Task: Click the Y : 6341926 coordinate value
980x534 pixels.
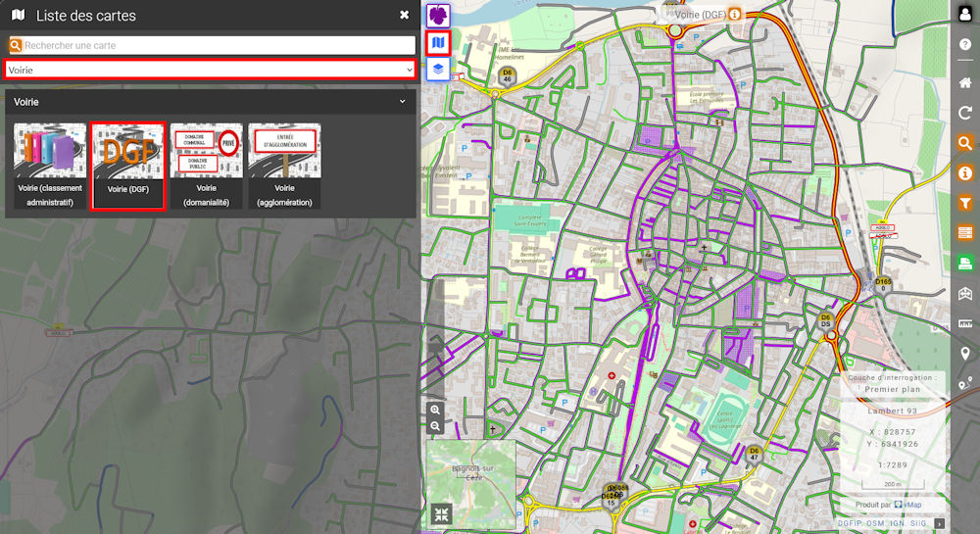Action: click(892, 444)
